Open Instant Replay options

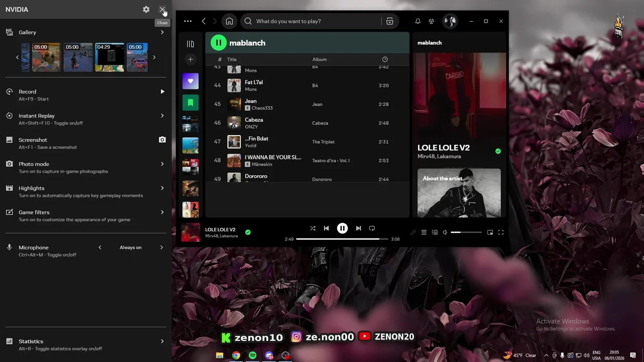tap(162, 116)
